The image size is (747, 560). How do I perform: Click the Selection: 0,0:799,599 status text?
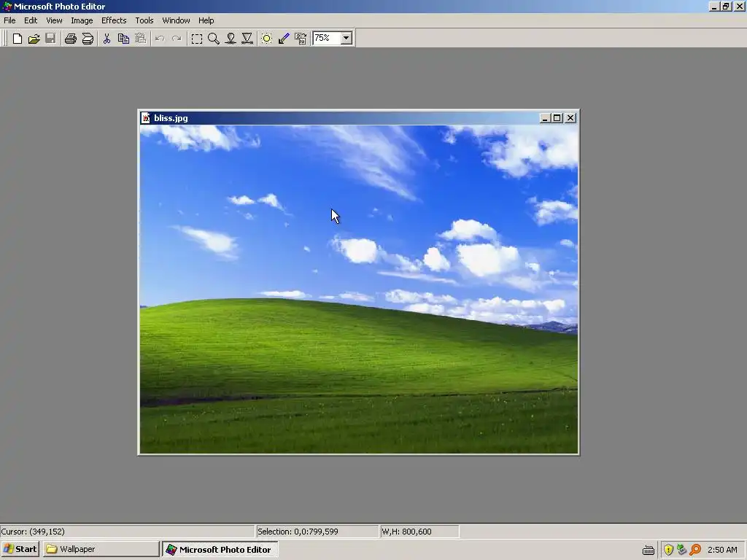[x=298, y=532]
